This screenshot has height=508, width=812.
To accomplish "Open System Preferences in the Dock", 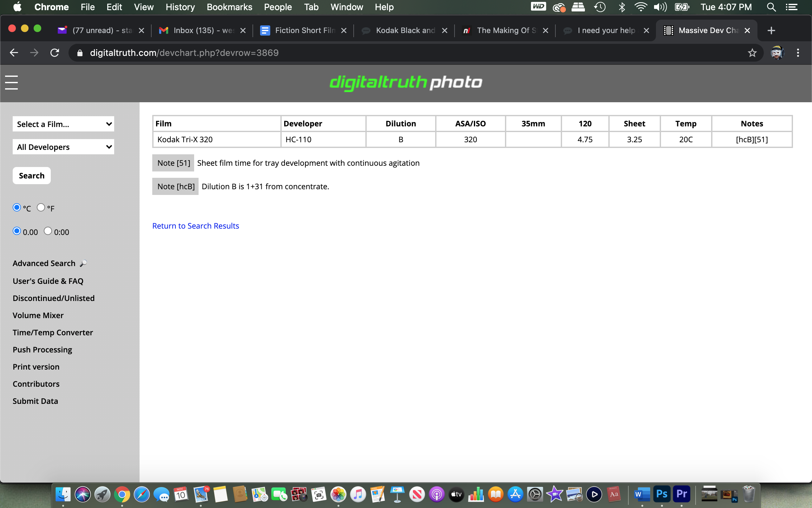I will pos(535,494).
